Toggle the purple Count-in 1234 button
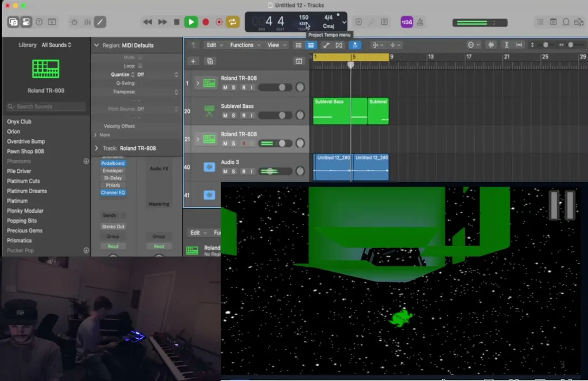Screen dimensions: 588x381 (x=407, y=22)
